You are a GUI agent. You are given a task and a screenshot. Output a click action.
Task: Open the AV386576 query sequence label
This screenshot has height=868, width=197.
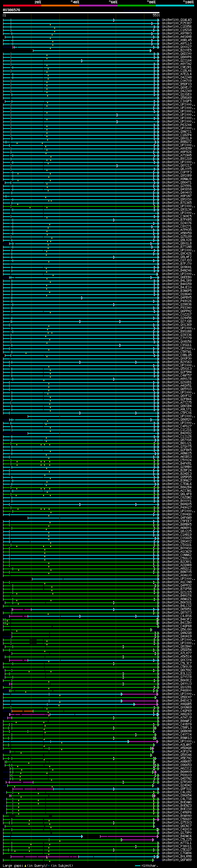pos(11,10)
